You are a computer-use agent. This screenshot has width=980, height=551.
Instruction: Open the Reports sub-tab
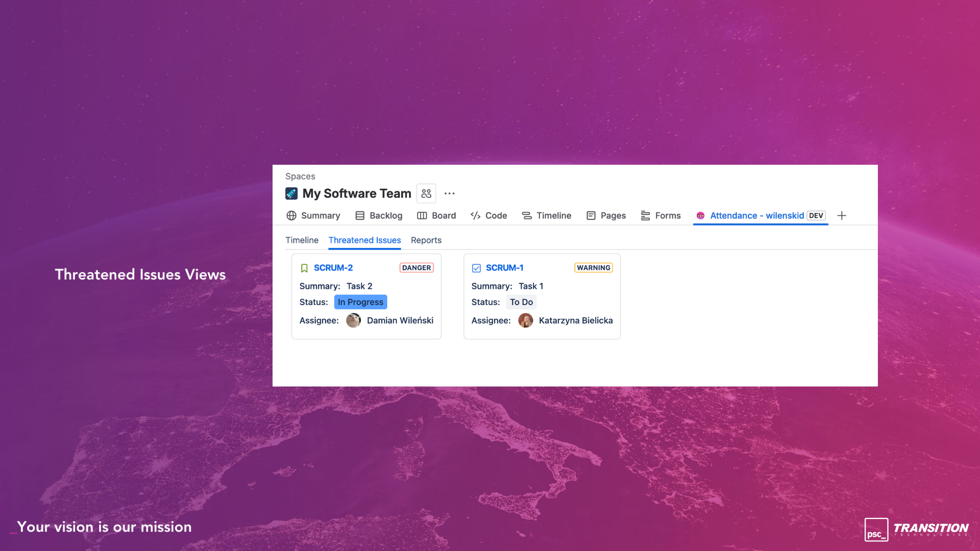pos(426,240)
